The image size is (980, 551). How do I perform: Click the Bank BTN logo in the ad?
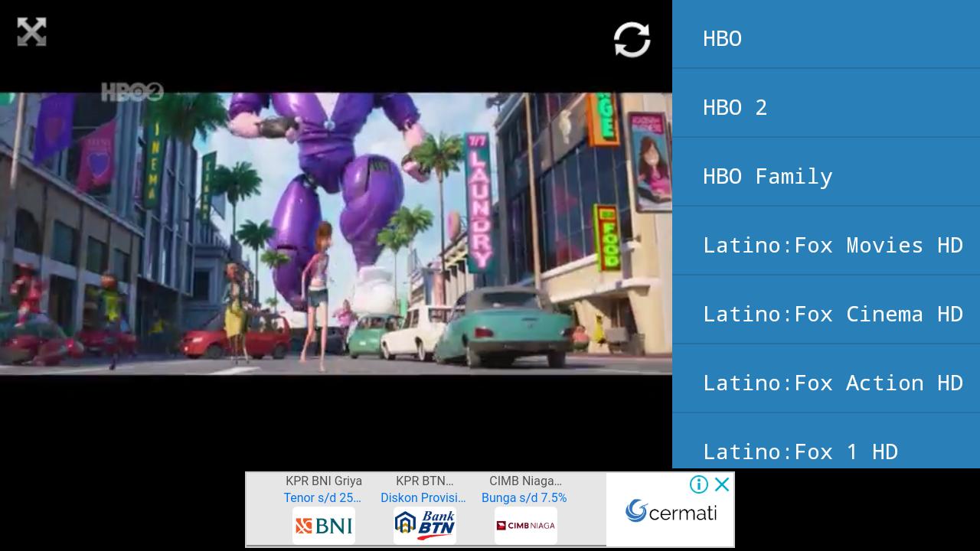(x=425, y=526)
